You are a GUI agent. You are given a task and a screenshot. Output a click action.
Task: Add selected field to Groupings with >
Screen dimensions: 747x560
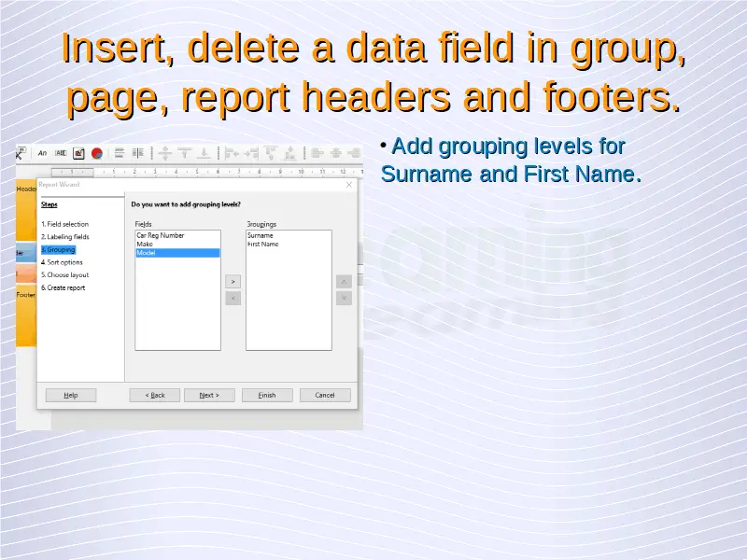233,282
